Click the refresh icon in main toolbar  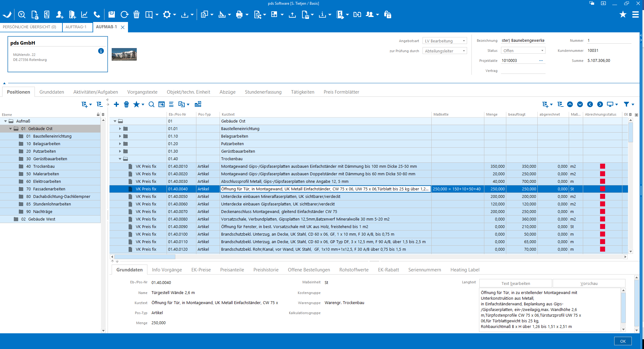124,14
